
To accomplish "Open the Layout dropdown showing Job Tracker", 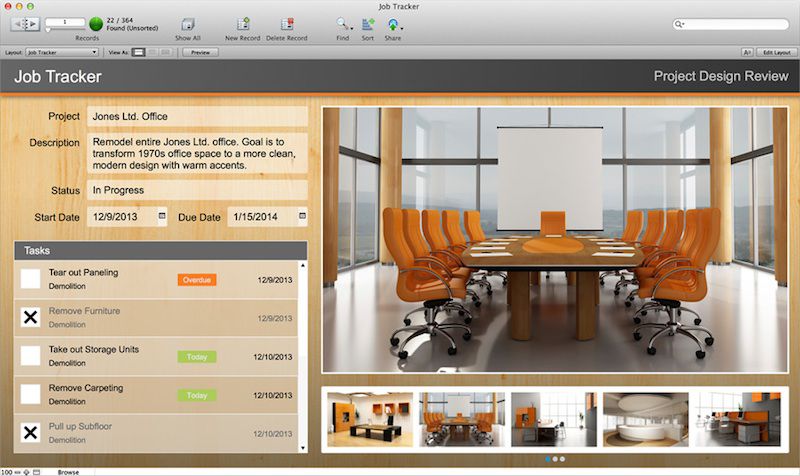I will coord(61,51).
